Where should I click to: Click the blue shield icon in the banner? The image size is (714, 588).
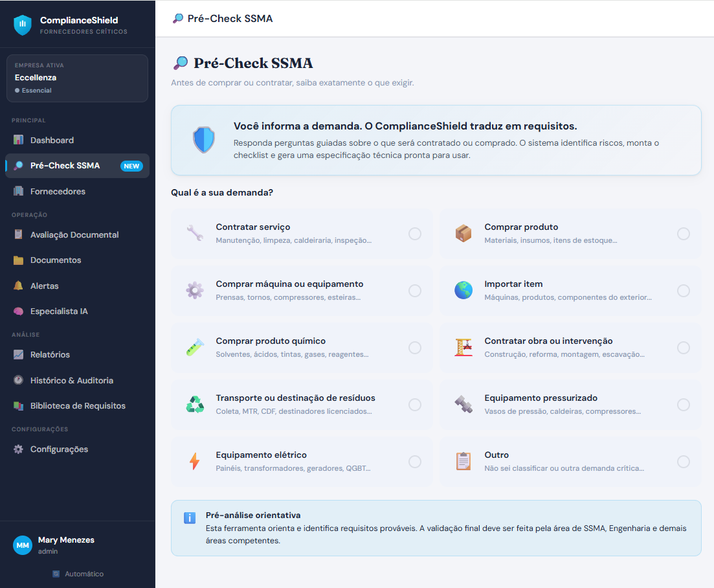click(x=203, y=140)
